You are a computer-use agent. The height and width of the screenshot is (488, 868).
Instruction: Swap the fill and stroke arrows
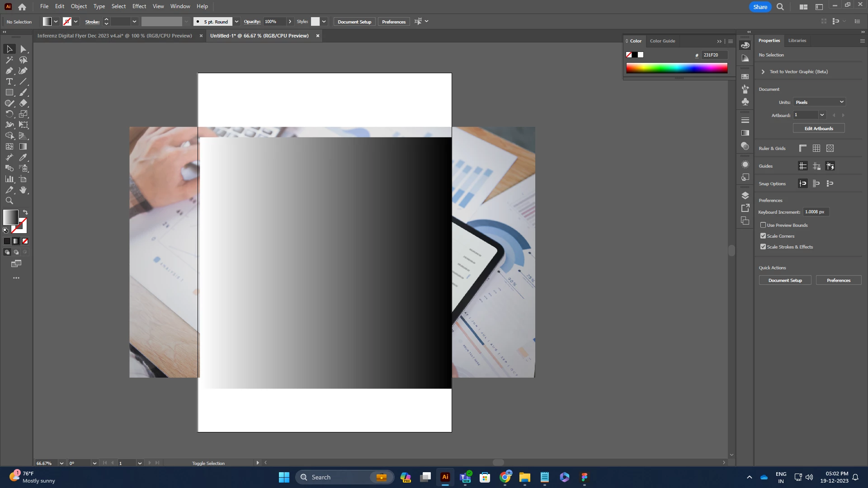pos(25,212)
